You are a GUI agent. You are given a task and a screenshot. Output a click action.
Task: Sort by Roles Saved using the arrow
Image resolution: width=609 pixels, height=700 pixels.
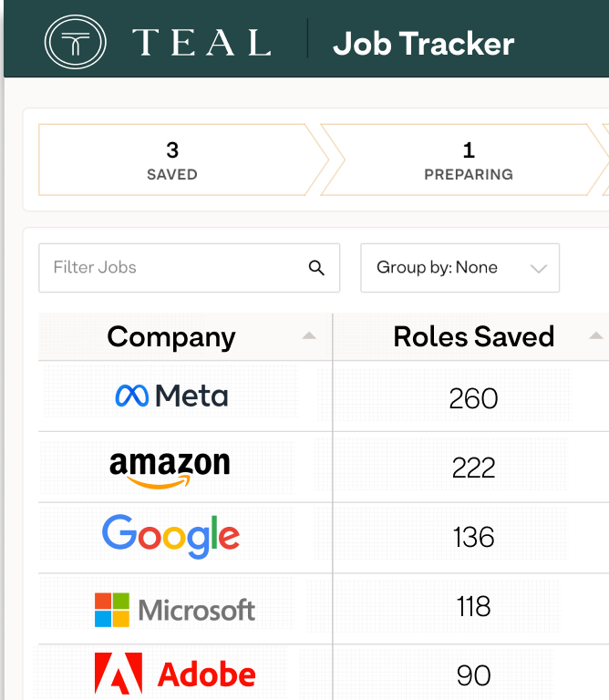click(x=596, y=335)
